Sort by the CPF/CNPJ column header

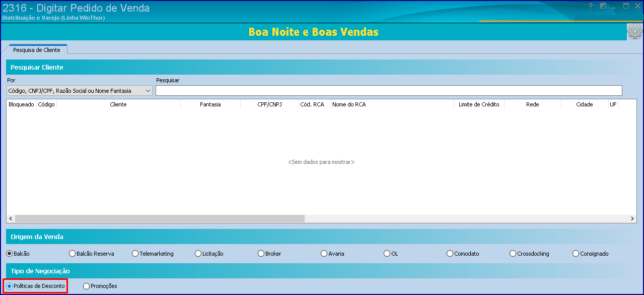(x=269, y=104)
